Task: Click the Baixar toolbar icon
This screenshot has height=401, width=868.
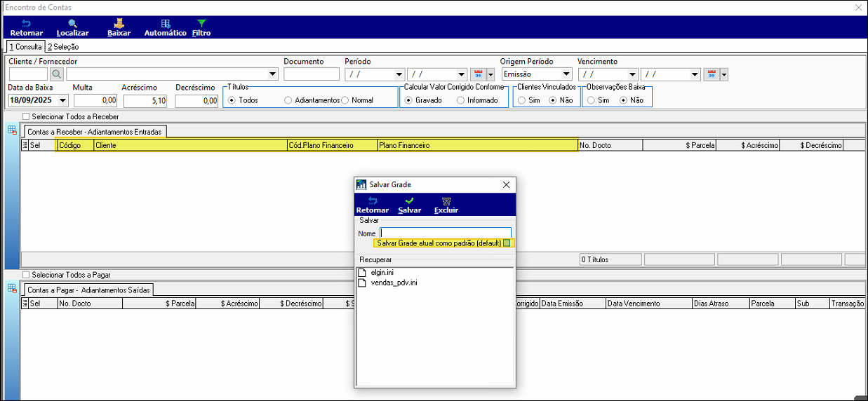Action: (x=119, y=27)
